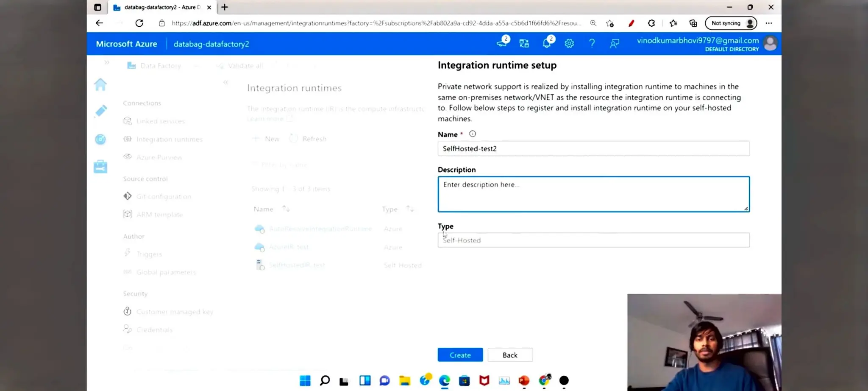
Task: Click the Type field showing Self-Hosted
Action: coord(593,240)
